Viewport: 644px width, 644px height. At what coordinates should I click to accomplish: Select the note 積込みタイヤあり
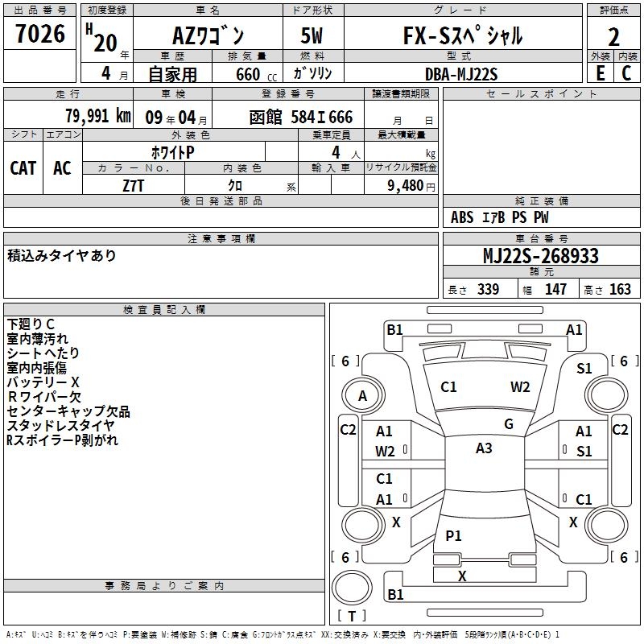coord(62,255)
